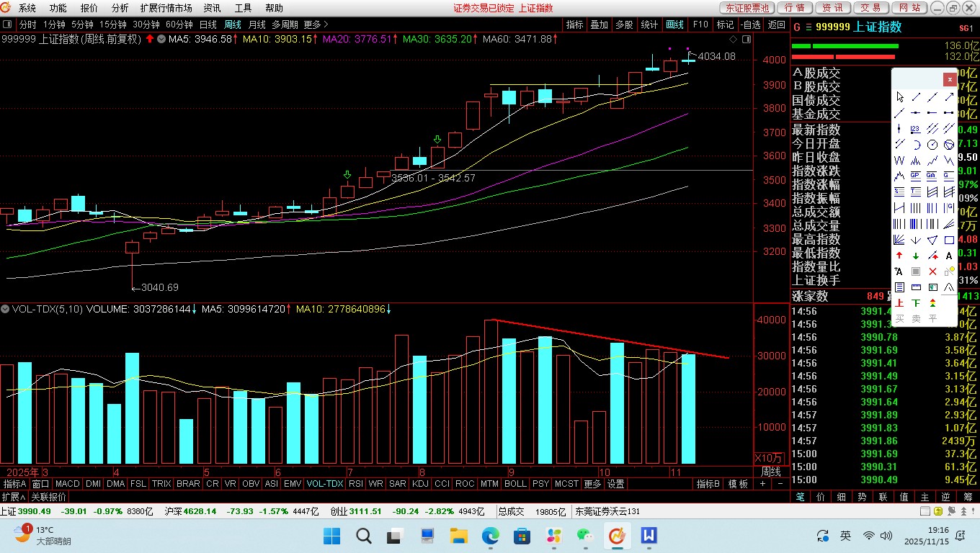Click the ruler measurement tool
This screenshot has height=553, width=980.
pos(916,287)
